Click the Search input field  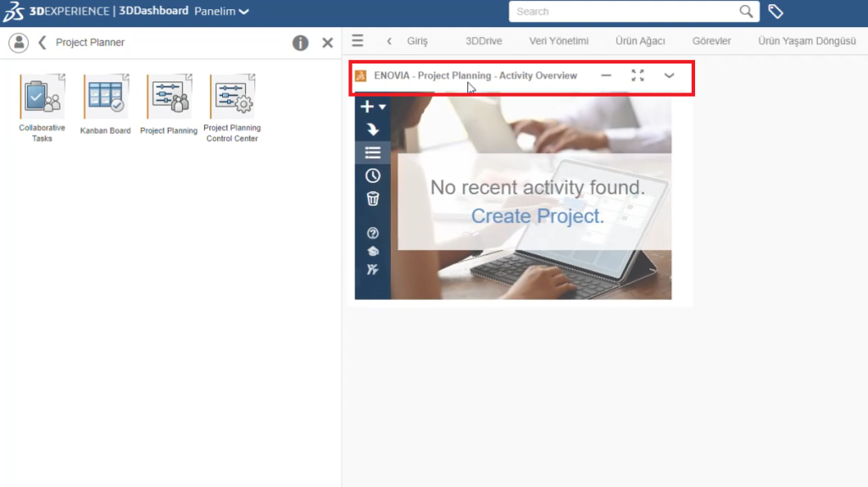point(623,12)
